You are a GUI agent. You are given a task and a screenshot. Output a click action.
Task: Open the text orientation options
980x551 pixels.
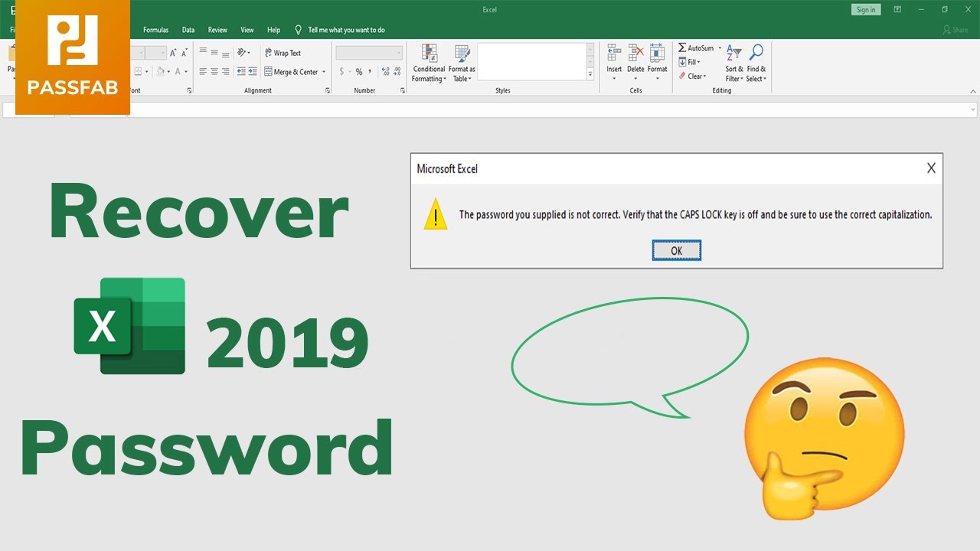[243, 53]
